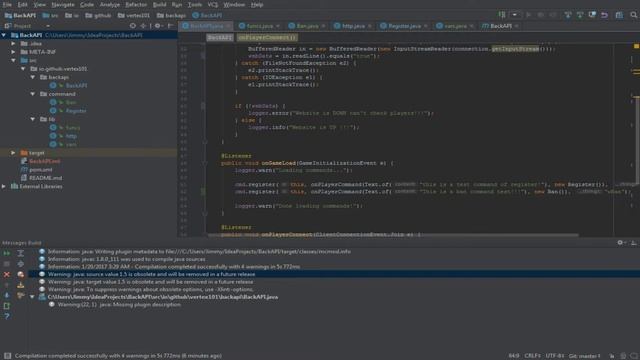
Task: Switch to the vars.java editor tab
Action: pos(455,26)
